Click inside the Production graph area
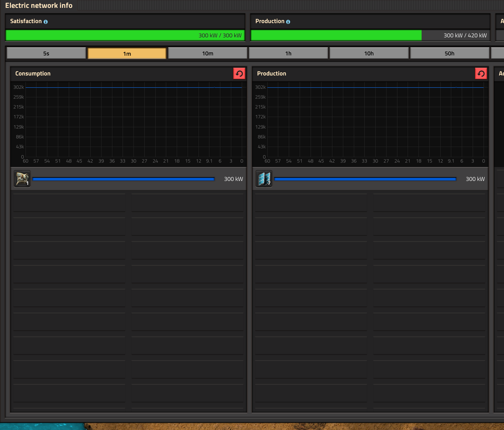Image resolution: width=504 pixels, height=430 pixels. pyautogui.click(x=375, y=122)
